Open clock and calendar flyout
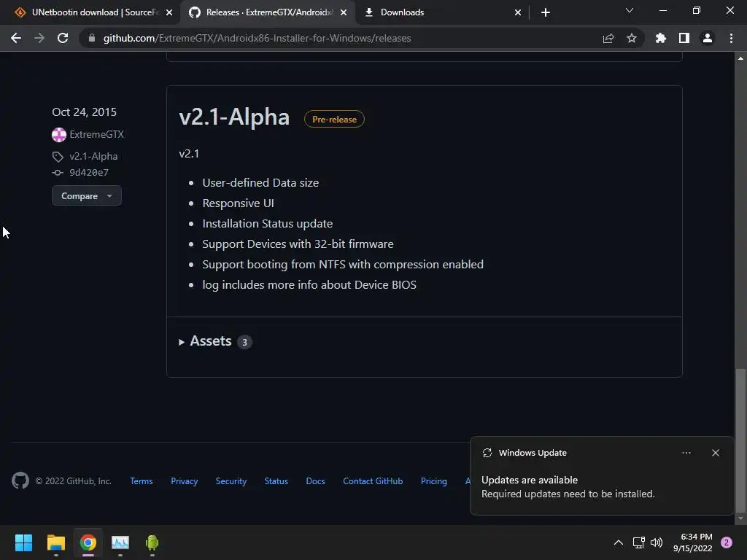747x560 pixels. click(x=693, y=542)
